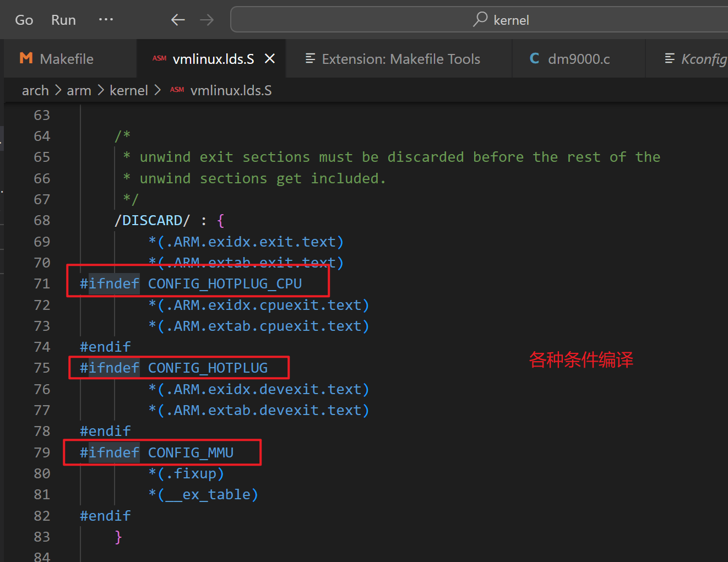Open the Kconfig tab
728x562 pixels.
687,58
